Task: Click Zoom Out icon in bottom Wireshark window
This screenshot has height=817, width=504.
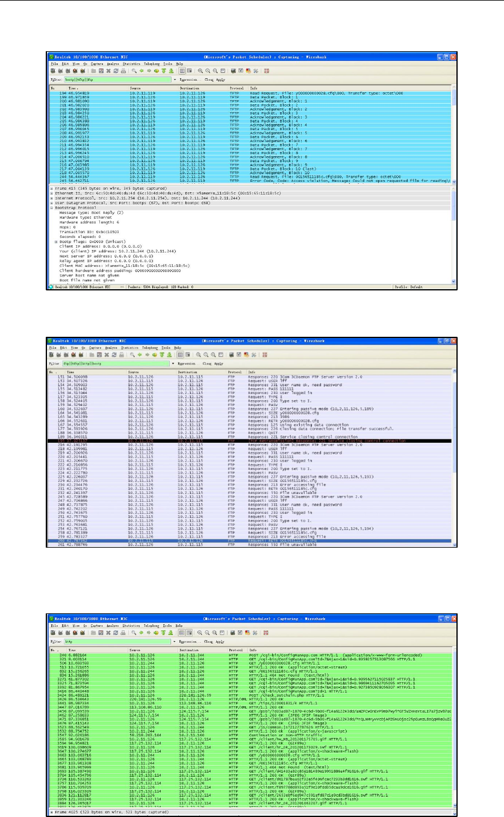Action: click(x=207, y=633)
